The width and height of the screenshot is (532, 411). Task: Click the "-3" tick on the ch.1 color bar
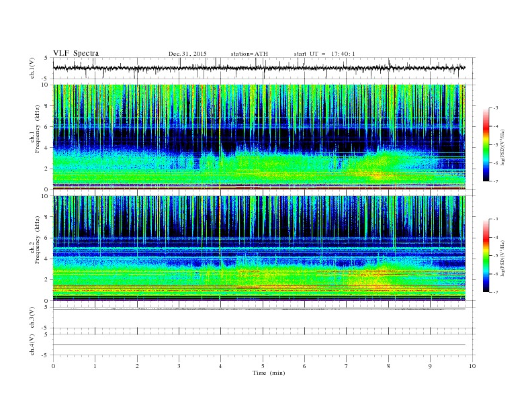[x=496, y=108]
